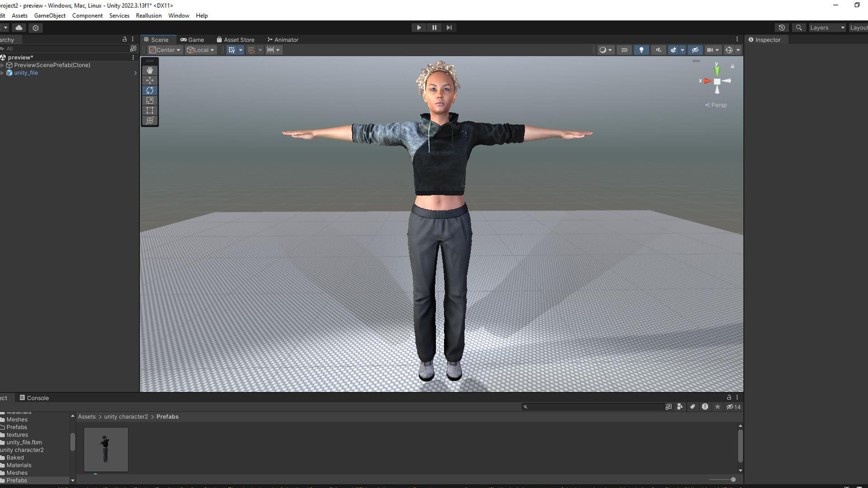This screenshot has width=868, height=488.
Task: Click the global search magnifier icon
Action: click(799, 28)
